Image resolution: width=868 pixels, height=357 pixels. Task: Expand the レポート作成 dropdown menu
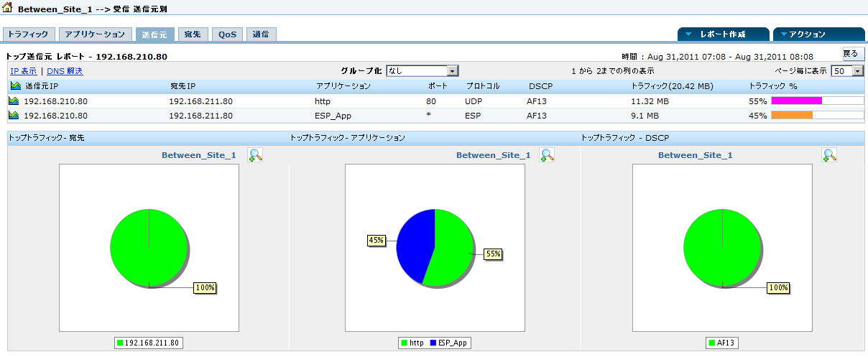tap(724, 34)
